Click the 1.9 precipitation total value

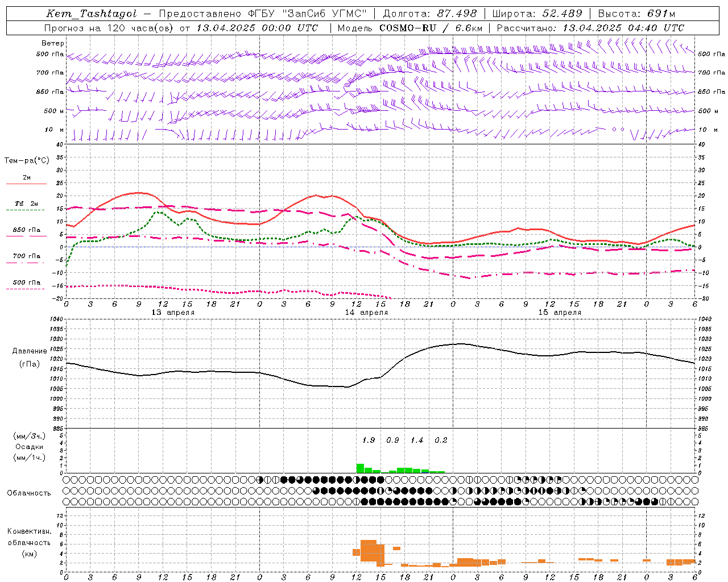point(369,440)
